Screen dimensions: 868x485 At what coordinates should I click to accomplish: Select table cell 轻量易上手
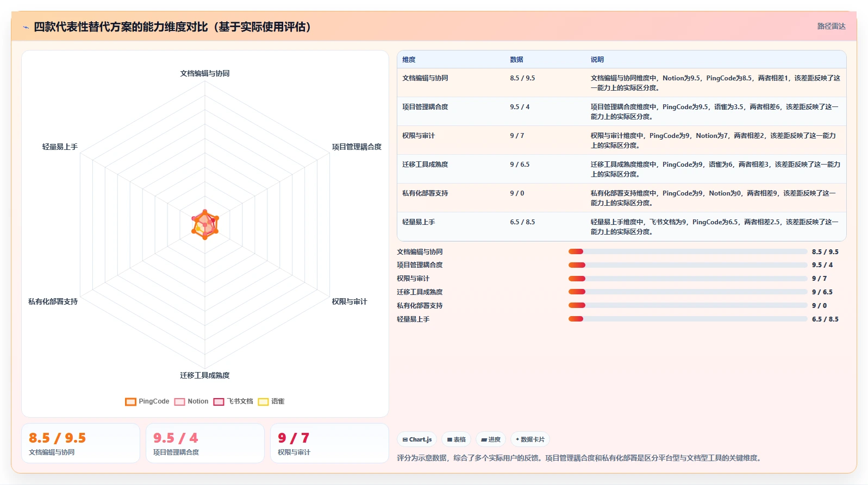click(419, 222)
